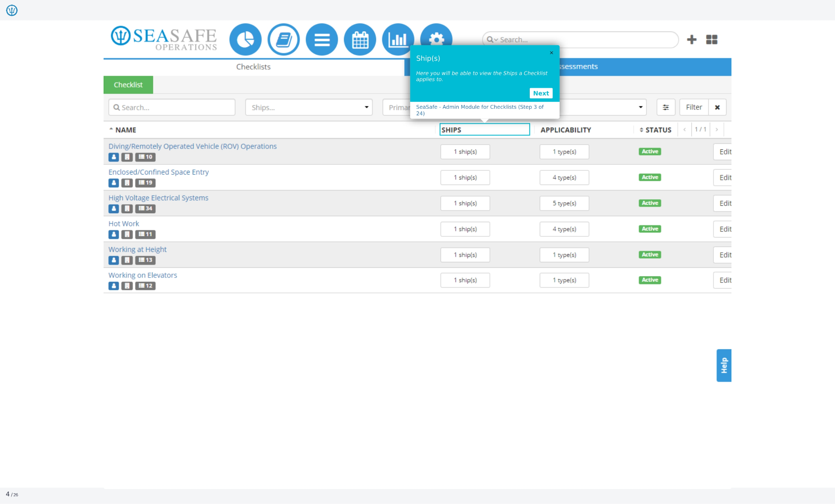Click the person badge under Working at Height
The image size is (835, 504).
tap(114, 260)
